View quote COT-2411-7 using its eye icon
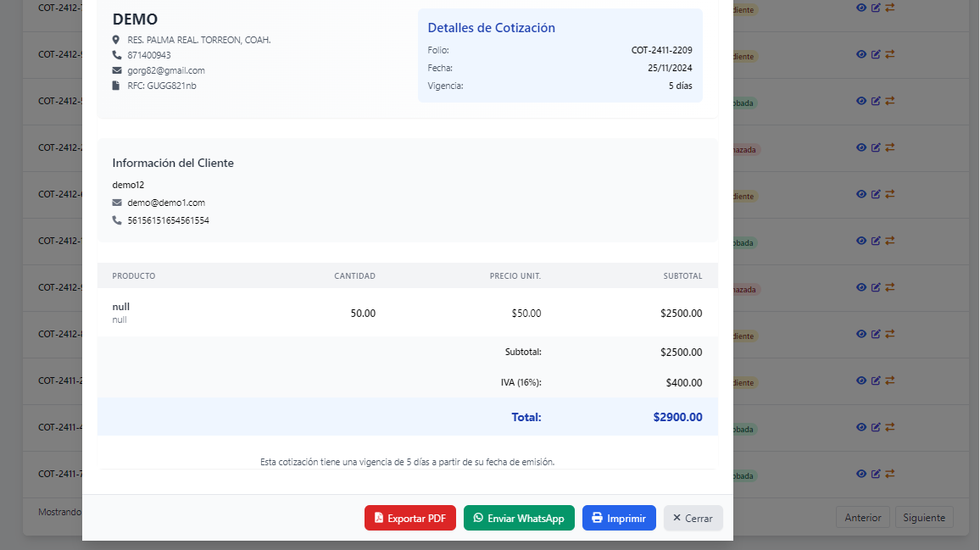 click(x=861, y=474)
